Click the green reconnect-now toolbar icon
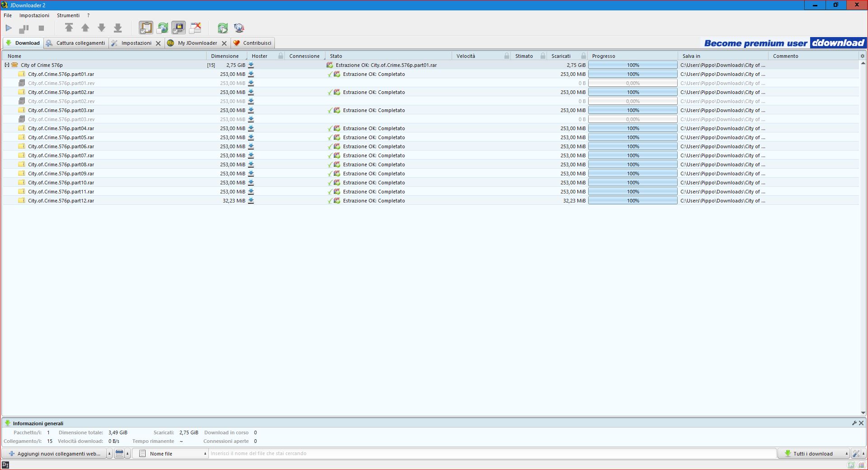This screenshot has width=868, height=470. point(222,28)
